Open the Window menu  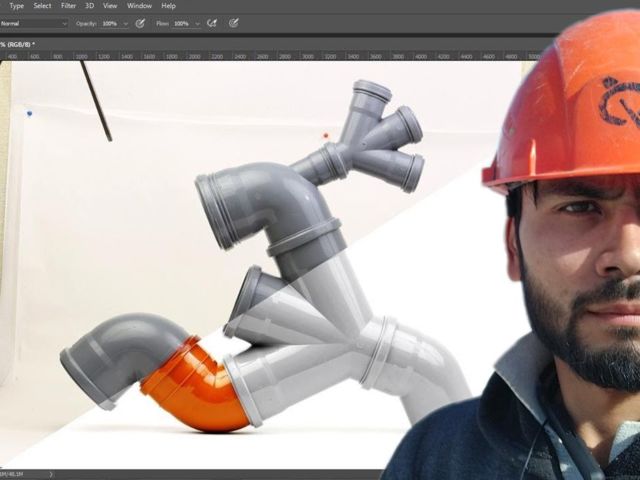point(139,6)
